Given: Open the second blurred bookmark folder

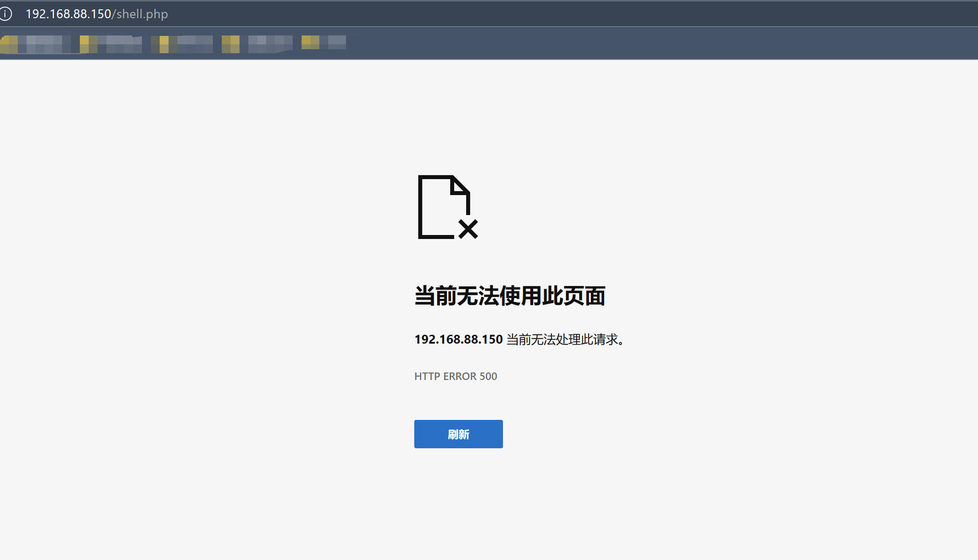Looking at the screenshot, I should coord(111,44).
